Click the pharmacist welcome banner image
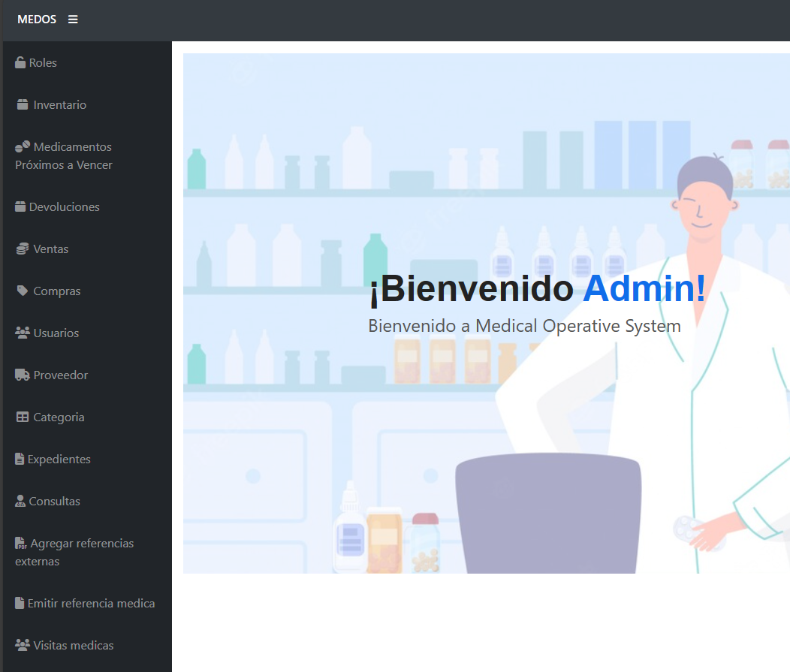 486,313
